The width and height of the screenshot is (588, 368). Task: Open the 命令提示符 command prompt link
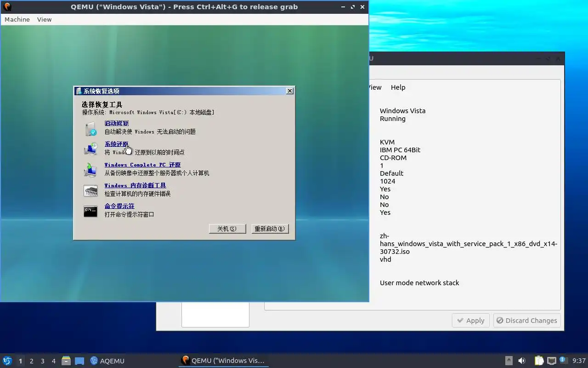(x=119, y=206)
